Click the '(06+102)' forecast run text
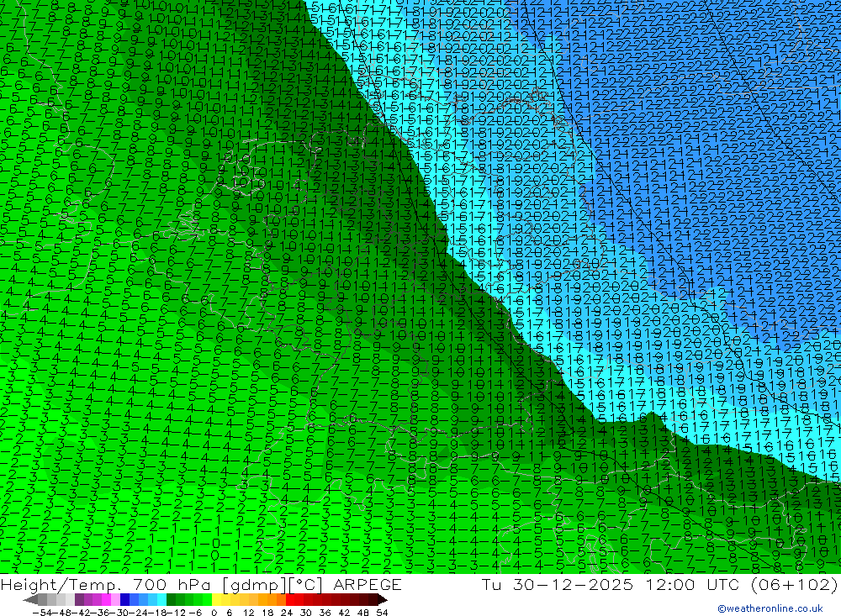841x616 pixels. coord(795,584)
